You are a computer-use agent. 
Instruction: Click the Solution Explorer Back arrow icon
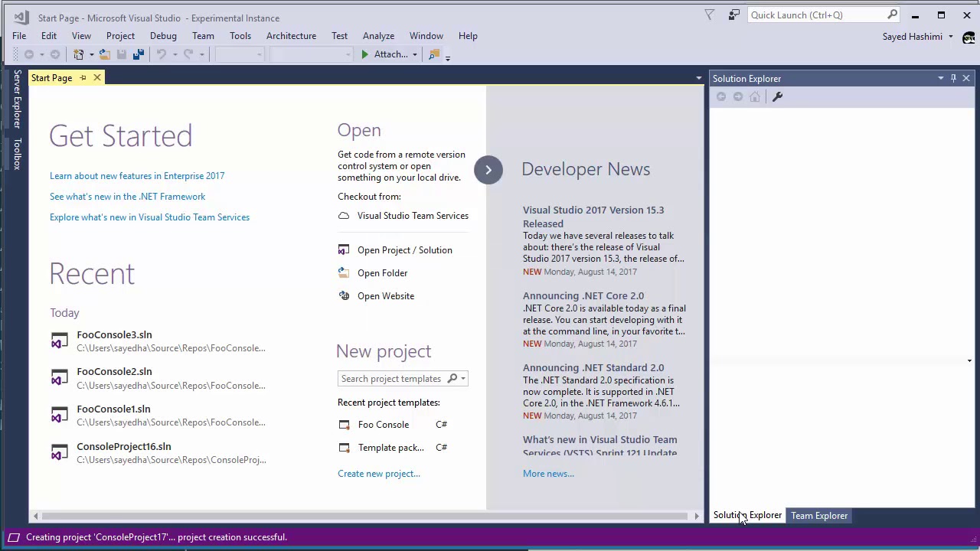(721, 96)
